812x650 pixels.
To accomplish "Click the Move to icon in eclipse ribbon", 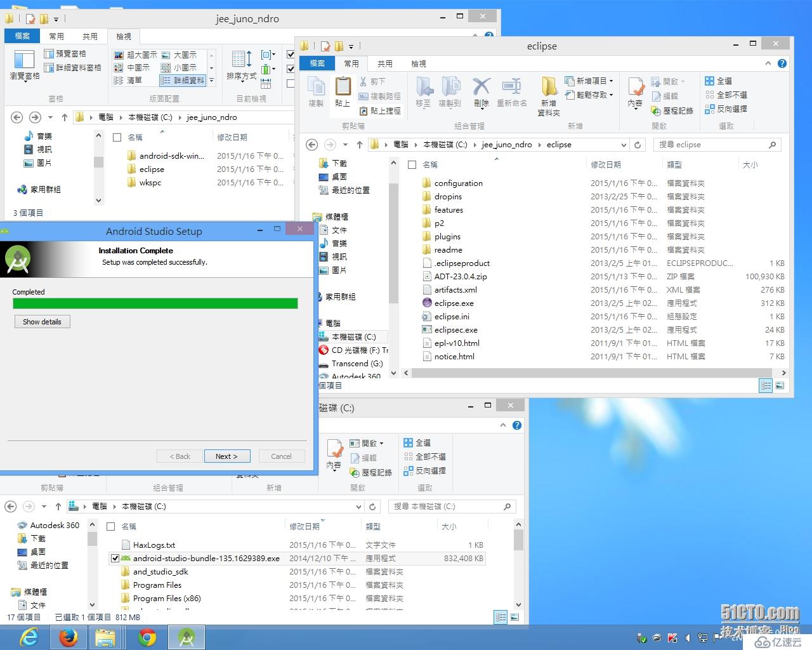I will click(424, 87).
